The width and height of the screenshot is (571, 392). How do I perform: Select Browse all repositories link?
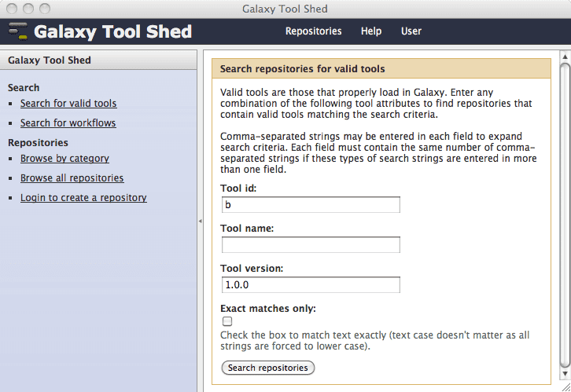pos(72,178)
